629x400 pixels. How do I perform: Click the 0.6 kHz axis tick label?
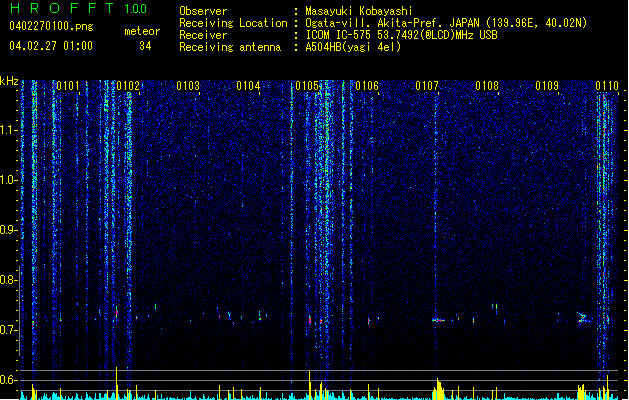[x=8, y=380]
